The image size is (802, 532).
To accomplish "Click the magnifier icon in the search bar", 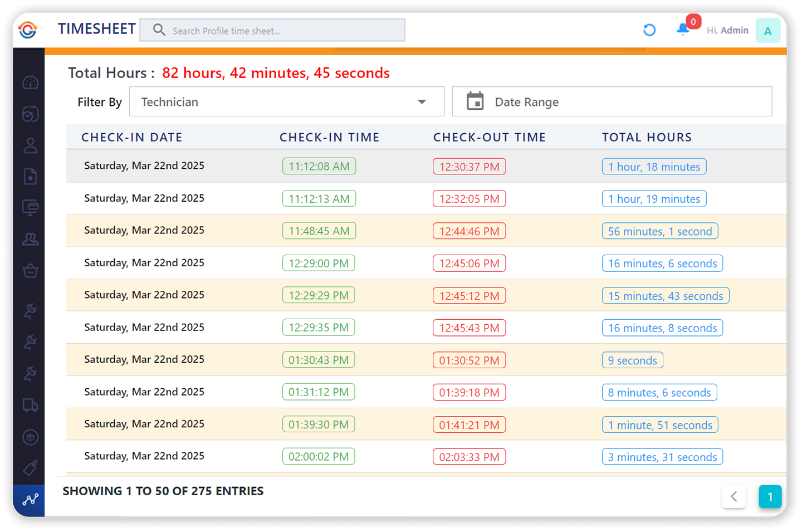I will click(159, 30).
